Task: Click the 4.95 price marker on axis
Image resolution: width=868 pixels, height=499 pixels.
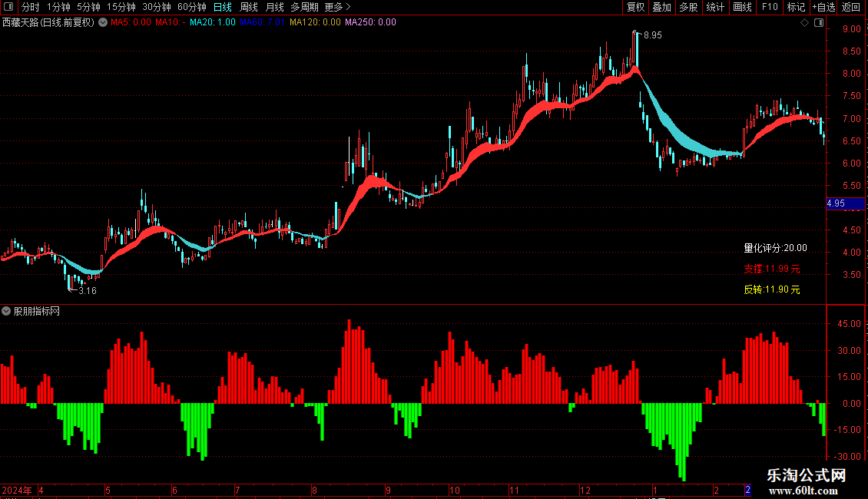Action: [x=845, y=203]
